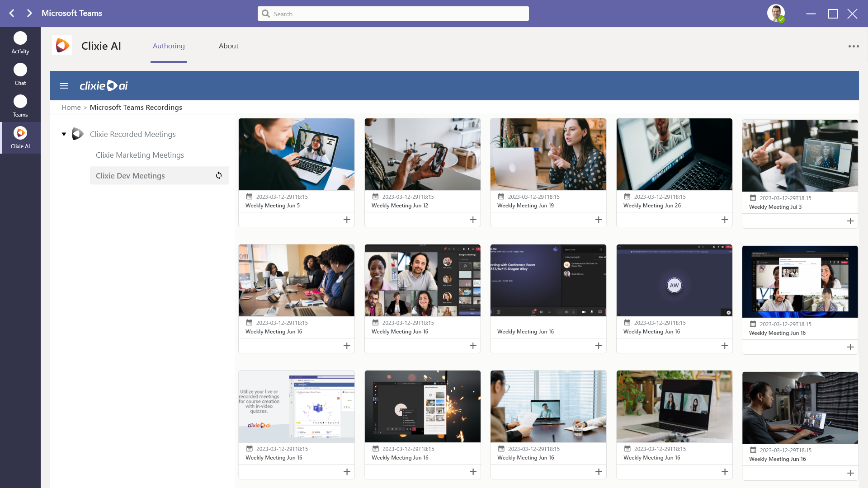
Task: Open the Home breadcrumb link
Action: (71, 107)
